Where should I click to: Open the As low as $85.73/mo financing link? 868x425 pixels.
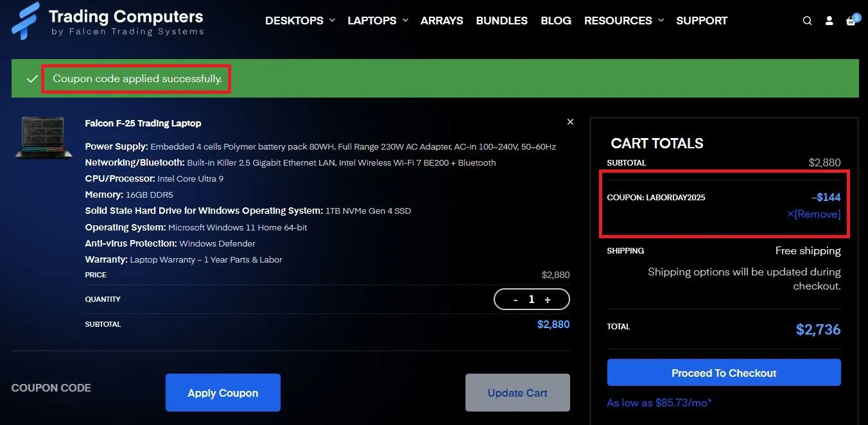[x=659, y=403]
